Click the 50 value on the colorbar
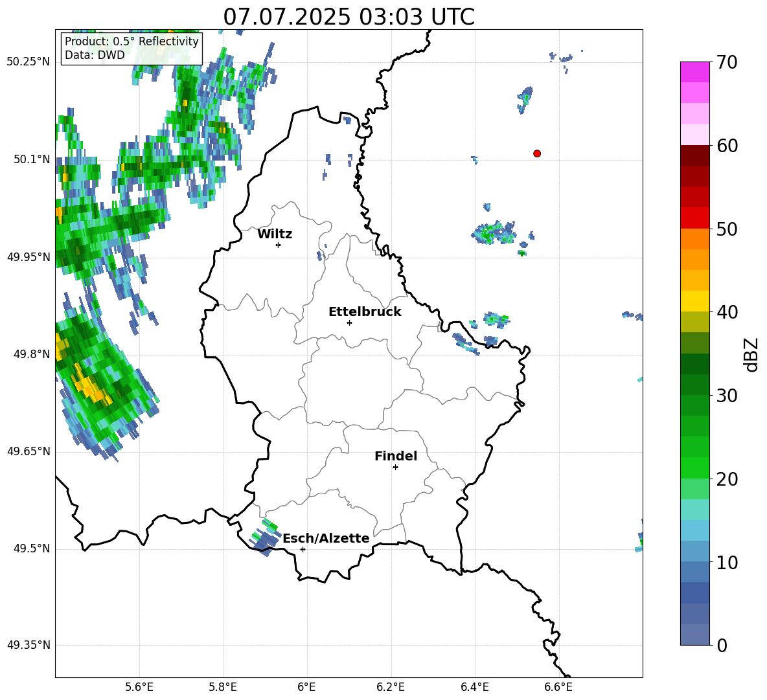 tap(727, 229)
